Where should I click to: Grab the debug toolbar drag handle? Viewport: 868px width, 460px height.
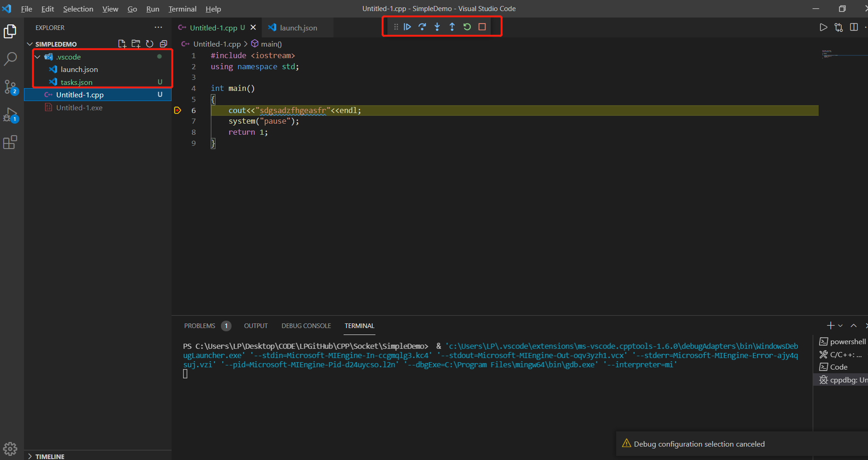point(396,27)
